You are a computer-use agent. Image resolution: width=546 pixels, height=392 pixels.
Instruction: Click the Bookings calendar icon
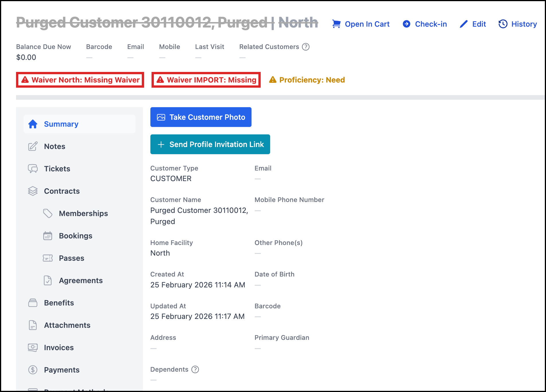coord(48,236)
